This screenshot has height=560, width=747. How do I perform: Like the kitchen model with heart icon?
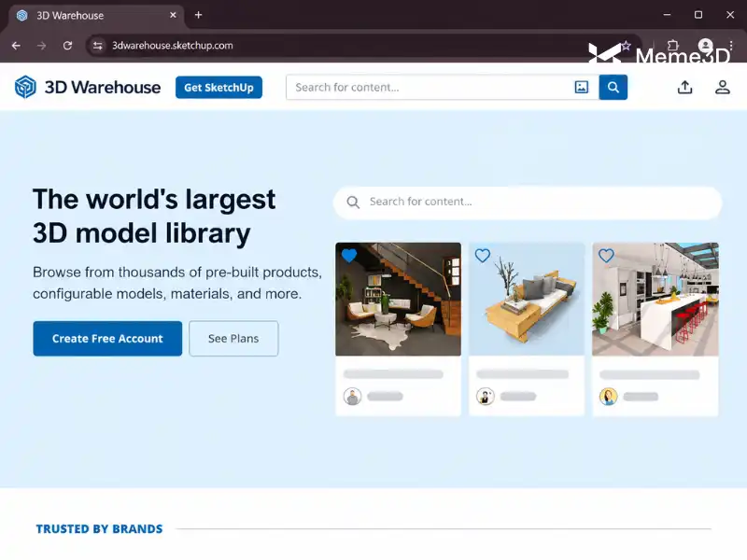606,256
